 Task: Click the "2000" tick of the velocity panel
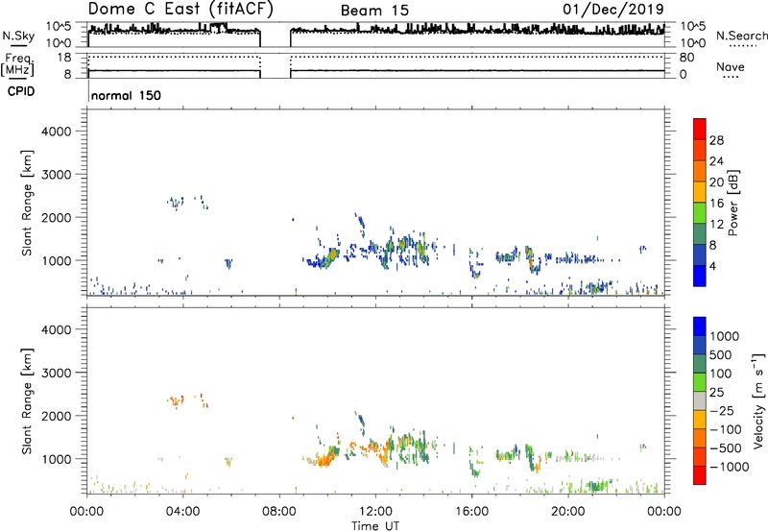click(x=56, y=416)
